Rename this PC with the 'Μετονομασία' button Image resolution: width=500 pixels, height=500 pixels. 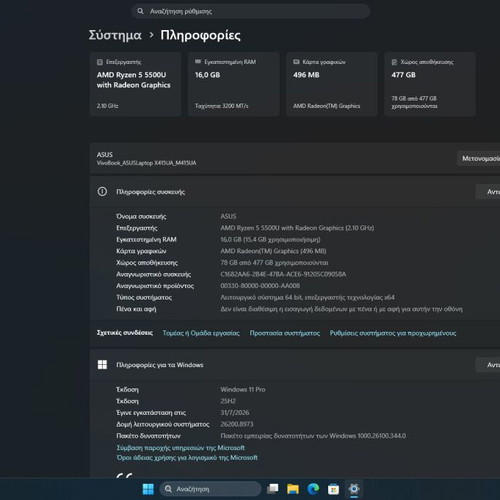tap(479, 158)
